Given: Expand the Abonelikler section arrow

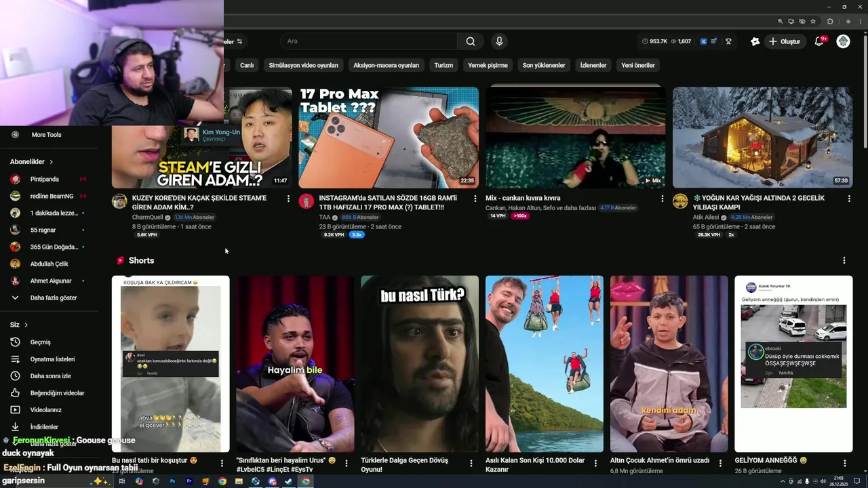Looking at the screenshot, I should [51, 162].
